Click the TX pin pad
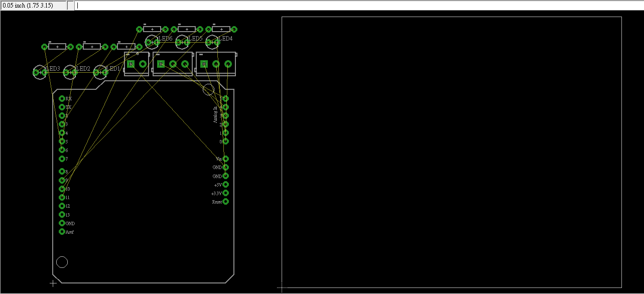644x294 pixels. coord(62,107)
